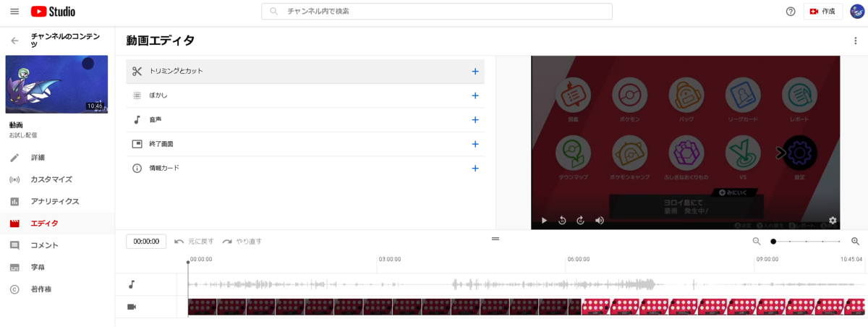Click the red clapperboard editor icon
The image size is (868, 327).
tap(14, 224)
